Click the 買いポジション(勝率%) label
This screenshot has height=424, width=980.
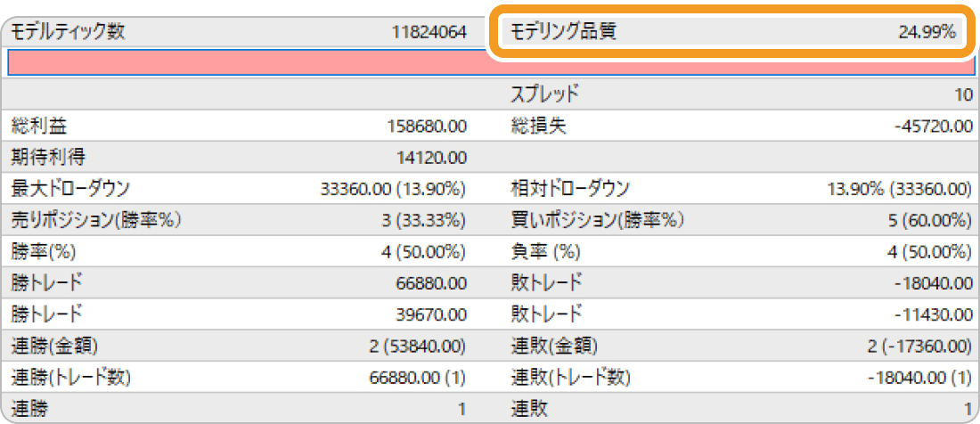click(x=598, y=219)
